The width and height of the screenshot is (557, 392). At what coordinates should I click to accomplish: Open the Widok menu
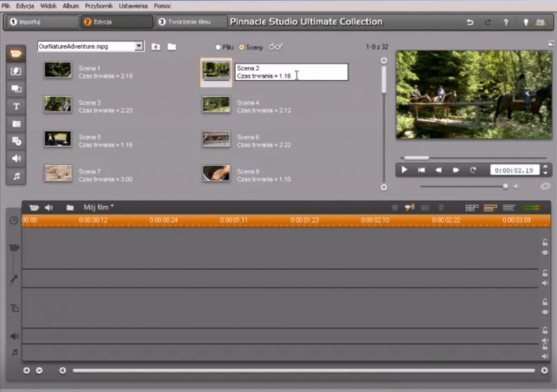(x=48, y=6)
